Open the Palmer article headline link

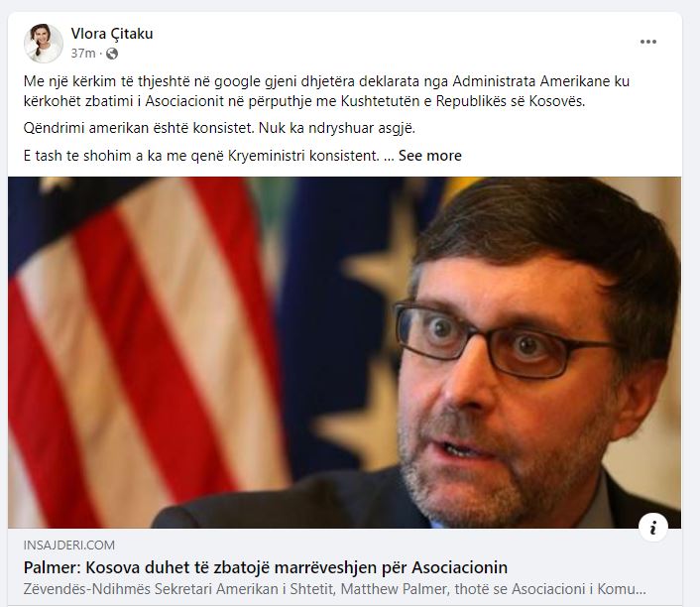point(265,567)
